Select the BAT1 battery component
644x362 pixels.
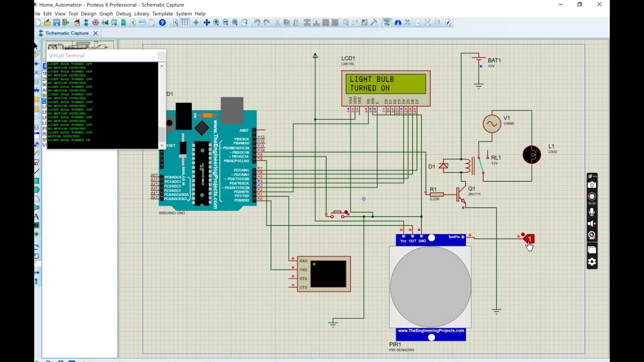coord(478,59)
